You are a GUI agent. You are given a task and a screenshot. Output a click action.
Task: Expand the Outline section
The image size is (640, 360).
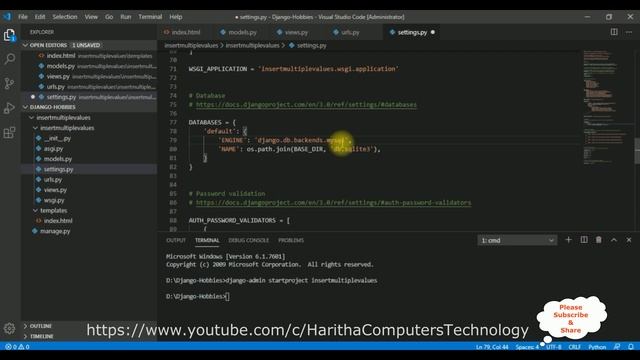click(x=41, y=326)
